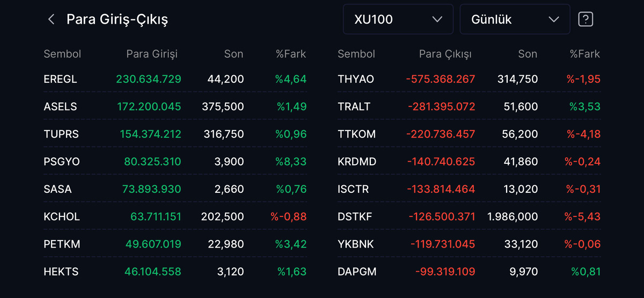644x298 pixels.
Task: Open the Günlük period dropdown
Action: coord(515,19)
